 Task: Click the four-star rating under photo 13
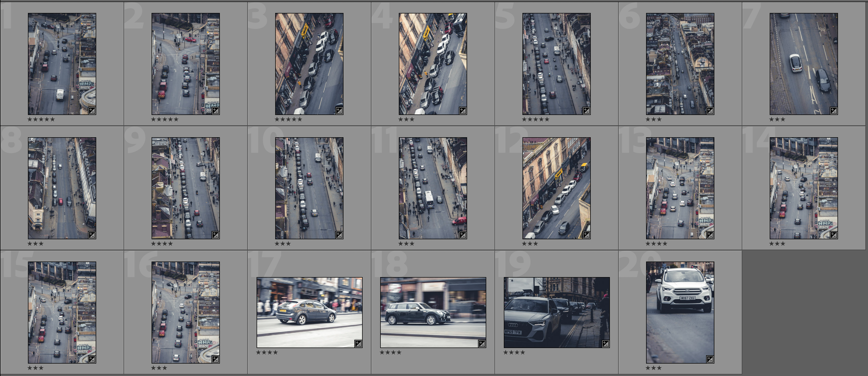(x=656, y=243)
